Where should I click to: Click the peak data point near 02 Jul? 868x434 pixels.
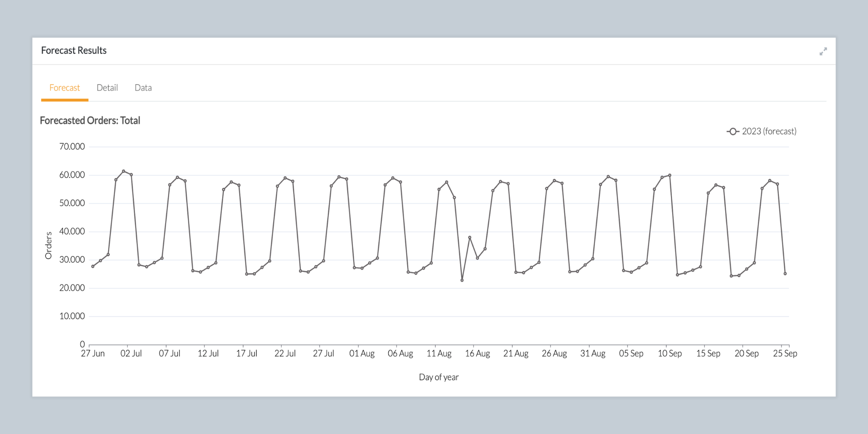tap(124, 171)
